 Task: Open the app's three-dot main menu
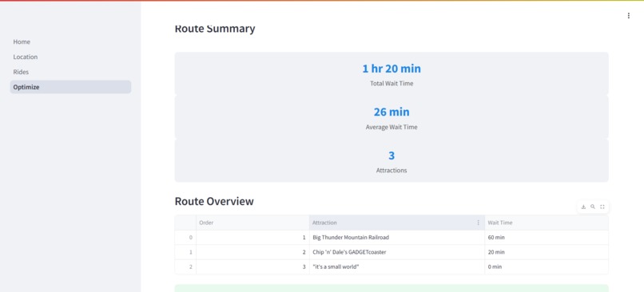pos(628,16)
